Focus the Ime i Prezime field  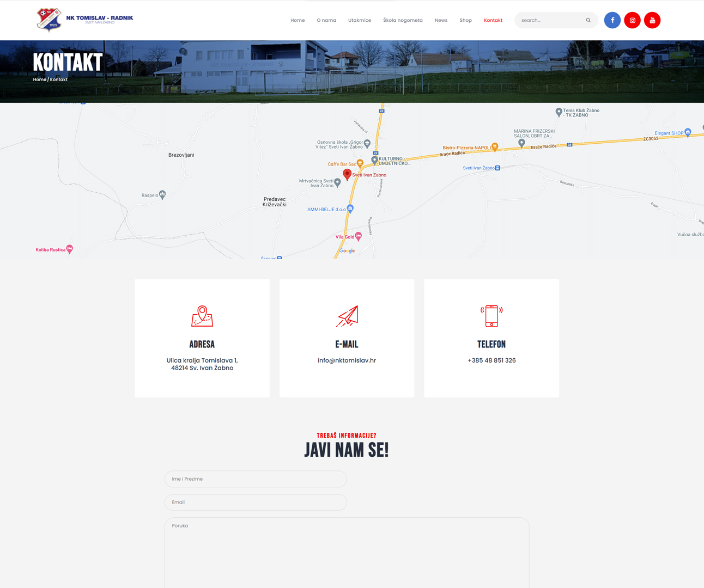click(x=255, y=479)
